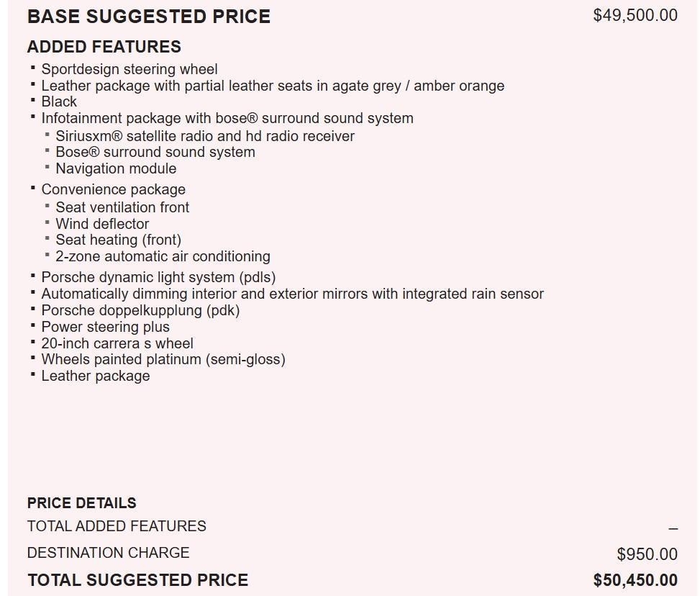Select Infotainment package with Bose surround sound
Viewport: 700px width, 596px height.
(227, 118)
